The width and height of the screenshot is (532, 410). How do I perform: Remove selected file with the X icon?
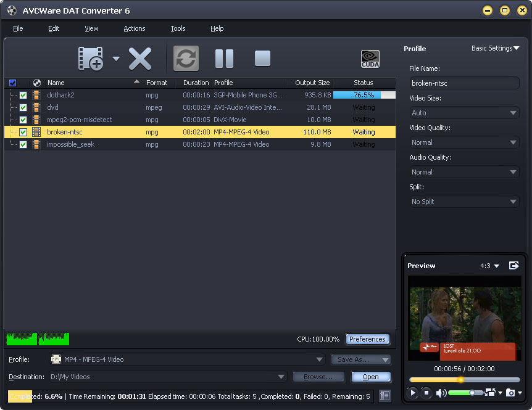pyautogui.click(x=140, y=59)
